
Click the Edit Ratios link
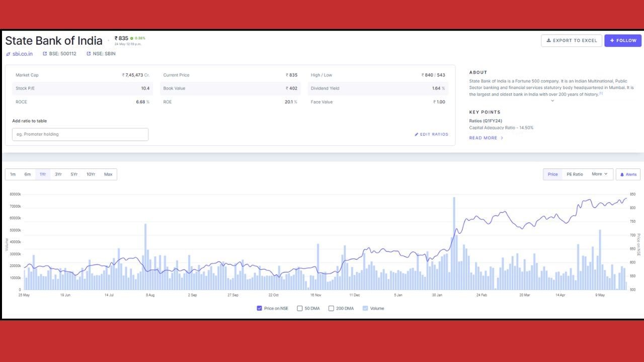coord(431,134)
